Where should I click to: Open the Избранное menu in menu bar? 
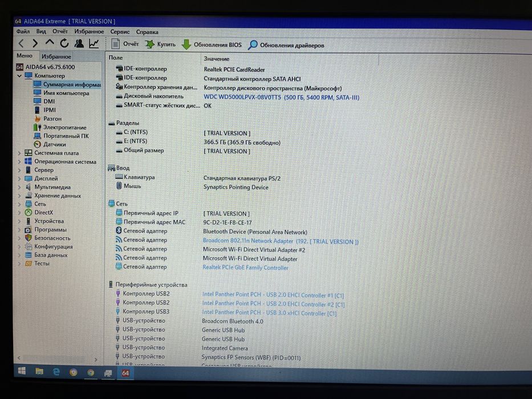[89, 31]
